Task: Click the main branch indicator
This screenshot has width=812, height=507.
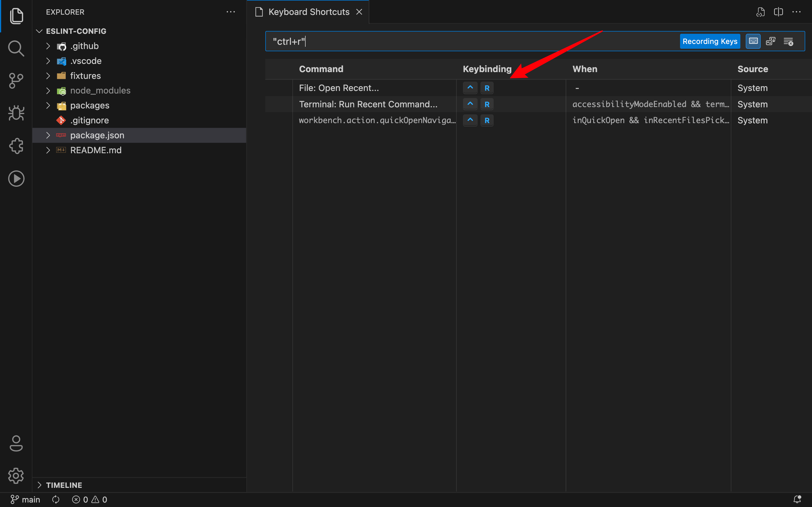Action: [25, 499]
